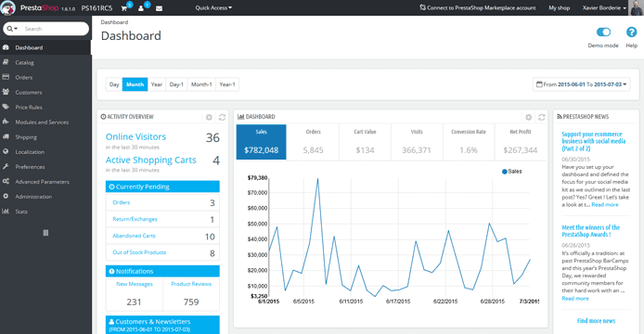This screenshot has height=334, width=644.
Task: Show the Net Profit $267,344 chart tab
Action: (x=521, y=142)
